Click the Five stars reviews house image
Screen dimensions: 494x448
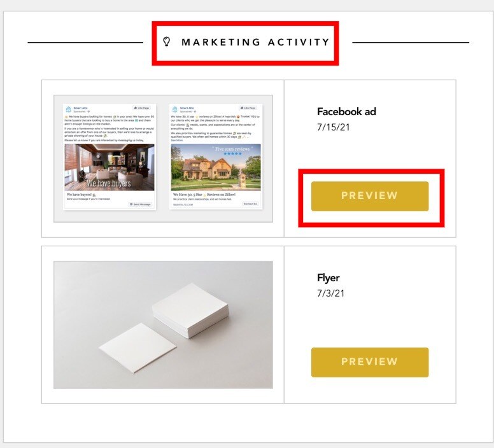click(x=216, y=167)
